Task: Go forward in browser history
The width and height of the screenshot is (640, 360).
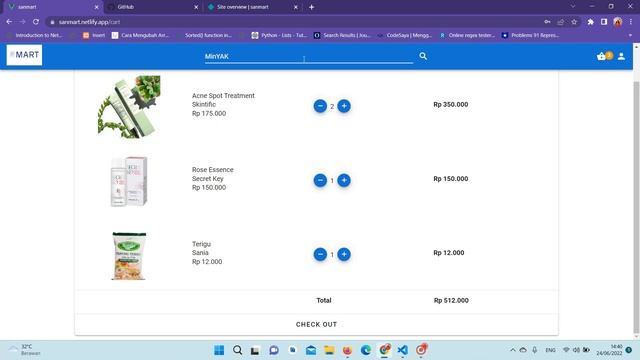Action: [x=22, y=22]
